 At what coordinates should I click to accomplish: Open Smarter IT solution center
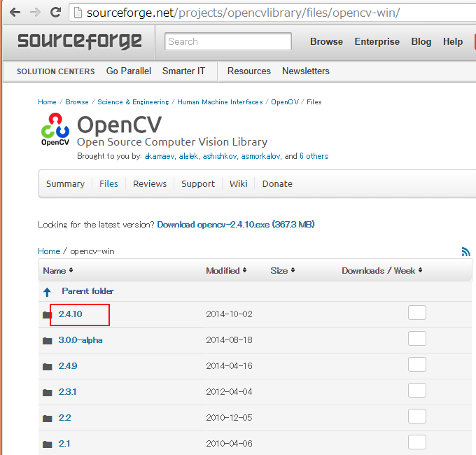pyautogui.click(x=183, y=71)
